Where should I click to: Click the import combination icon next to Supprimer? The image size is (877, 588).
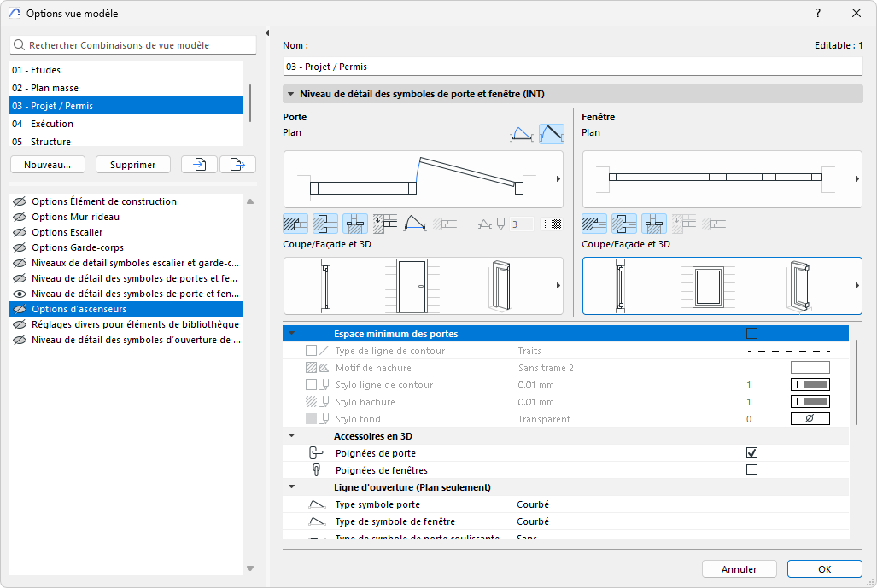point(200,165)
